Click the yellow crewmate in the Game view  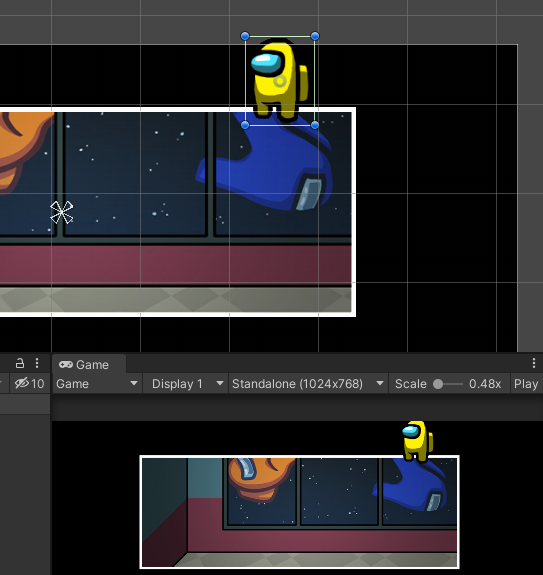pyautogui.click(x=418, y=441)
